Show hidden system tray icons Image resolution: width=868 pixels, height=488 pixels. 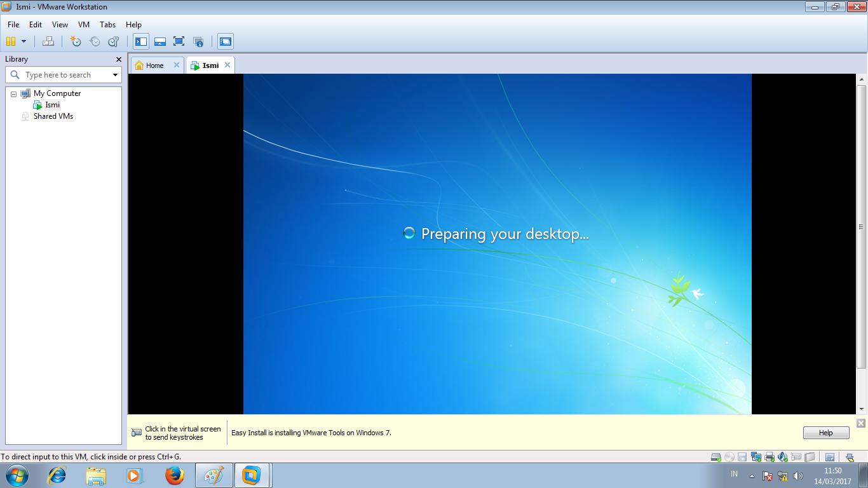[752, 476]
